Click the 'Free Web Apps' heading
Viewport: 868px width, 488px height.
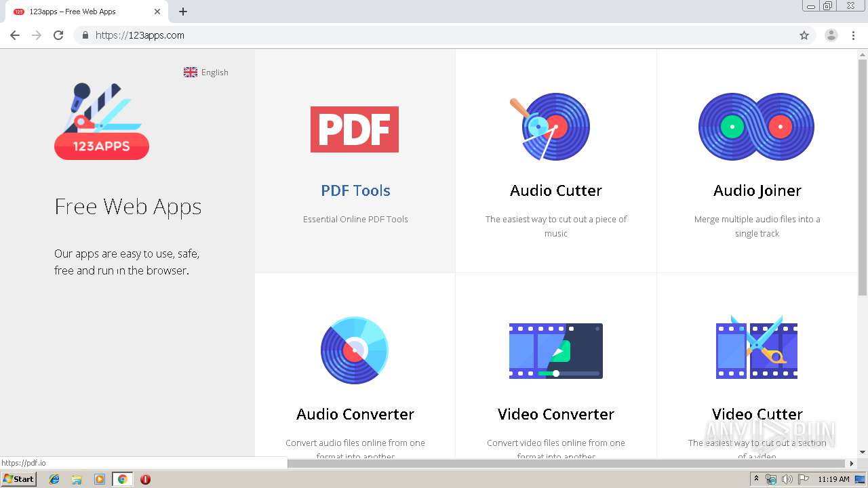tap(128, 207)
